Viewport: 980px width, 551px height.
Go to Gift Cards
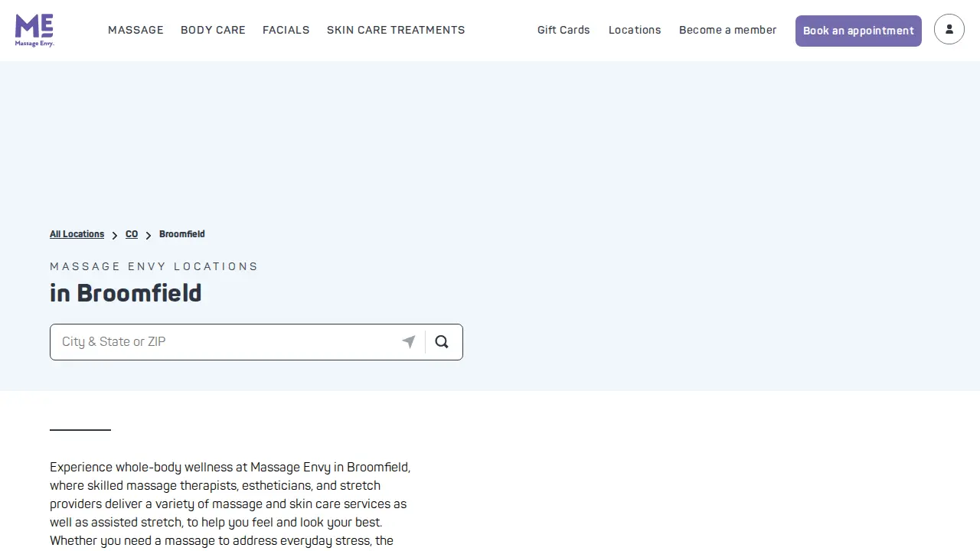pyautogui.click(x=563, y=30)
